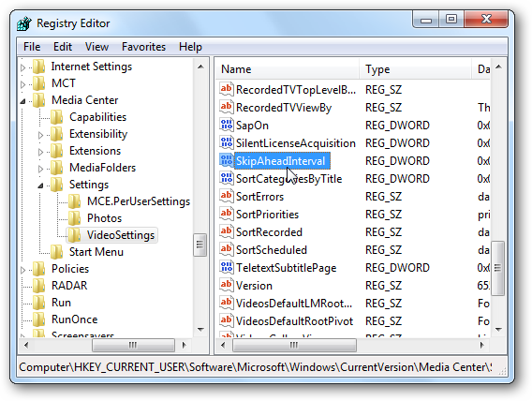Viewport: 532px width, 401px height.
Task: Expand the Extensions key
Action: (x=40, y=152)
